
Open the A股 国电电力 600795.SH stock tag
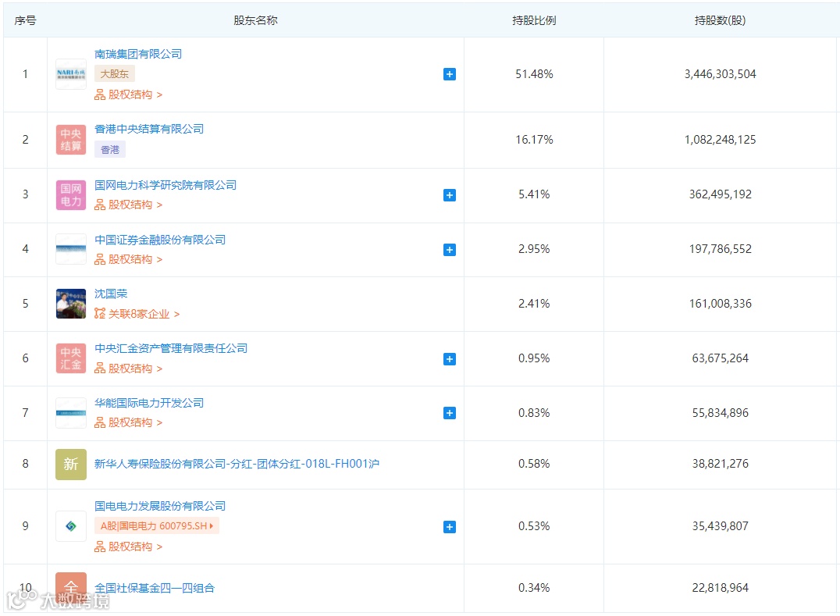157,526
